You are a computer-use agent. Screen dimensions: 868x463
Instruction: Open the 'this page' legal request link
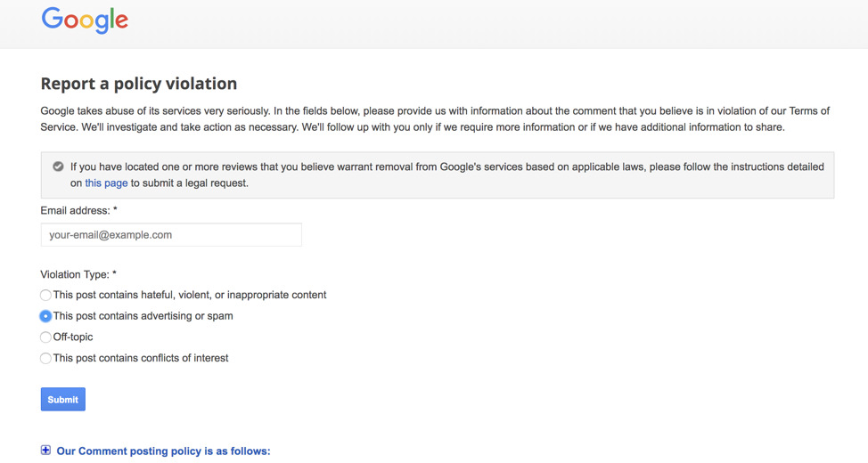[x=106, y=183]
